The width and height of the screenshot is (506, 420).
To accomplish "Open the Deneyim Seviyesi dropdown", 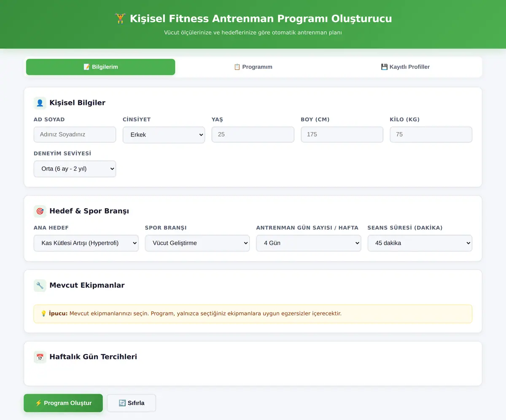I will tap(75, 169).
